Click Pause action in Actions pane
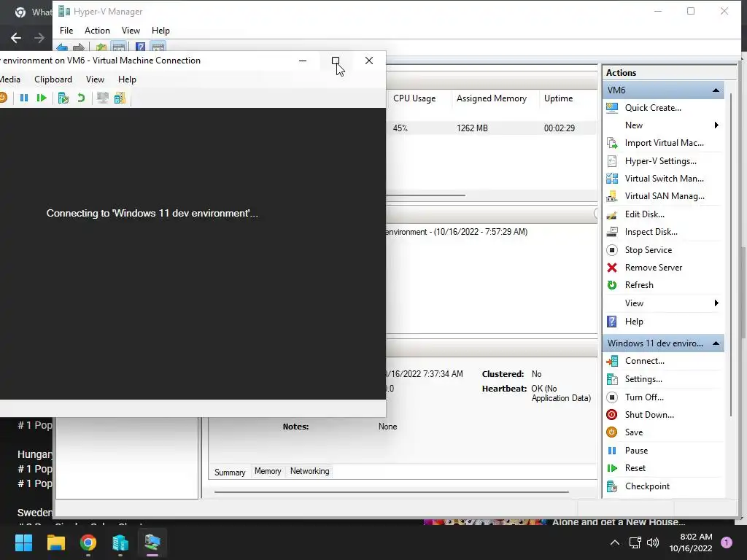747x560 pixels. pyautogui.click(x=636, y=451)
